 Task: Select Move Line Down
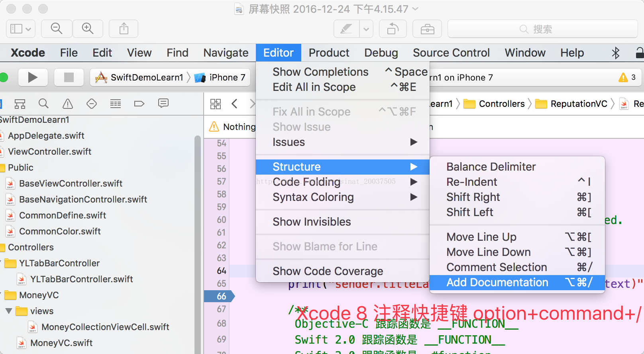pos(517,252)
